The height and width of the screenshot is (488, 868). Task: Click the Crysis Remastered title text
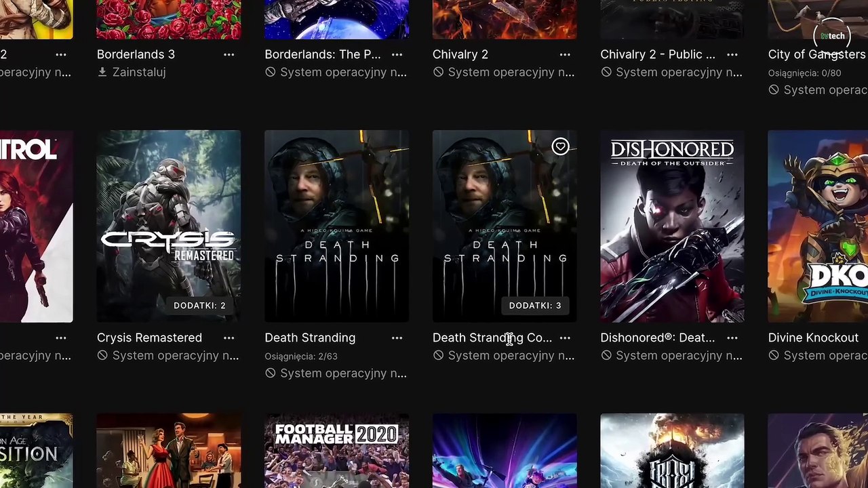coord(149,338)
